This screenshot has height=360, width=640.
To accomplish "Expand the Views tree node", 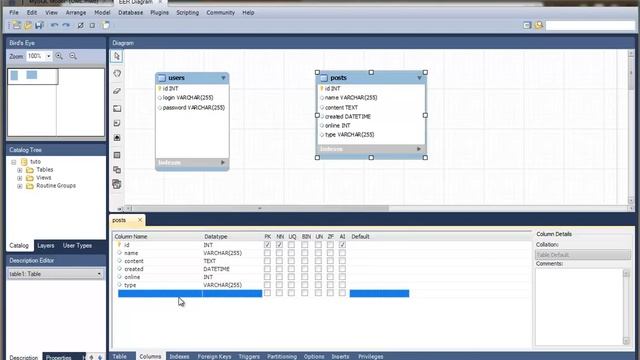I will [19, 178].
